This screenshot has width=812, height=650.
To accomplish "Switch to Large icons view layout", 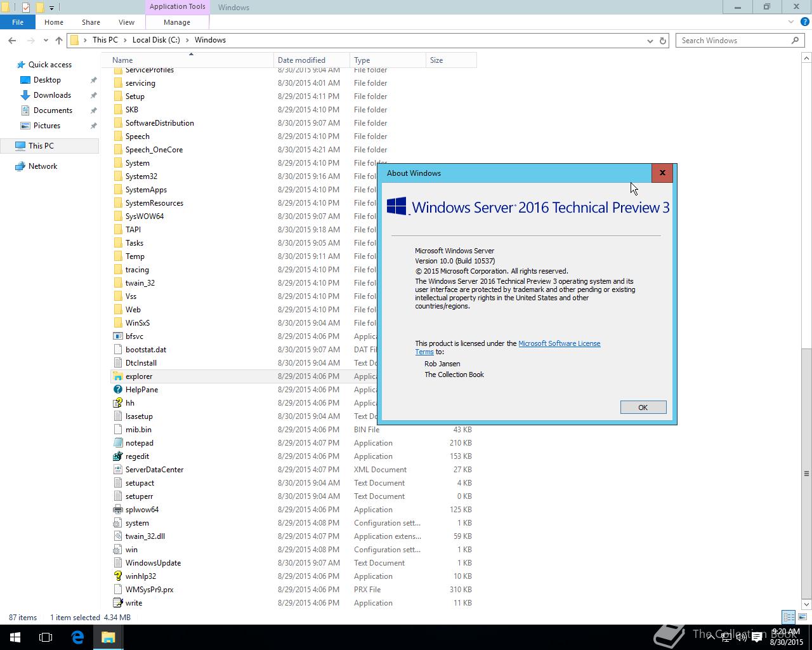I will (802, 617).
